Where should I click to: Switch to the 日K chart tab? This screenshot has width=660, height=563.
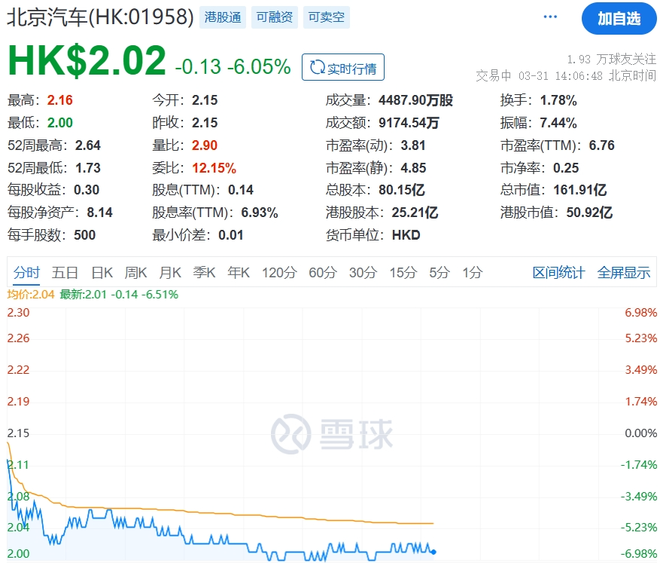tap(101, 272)
